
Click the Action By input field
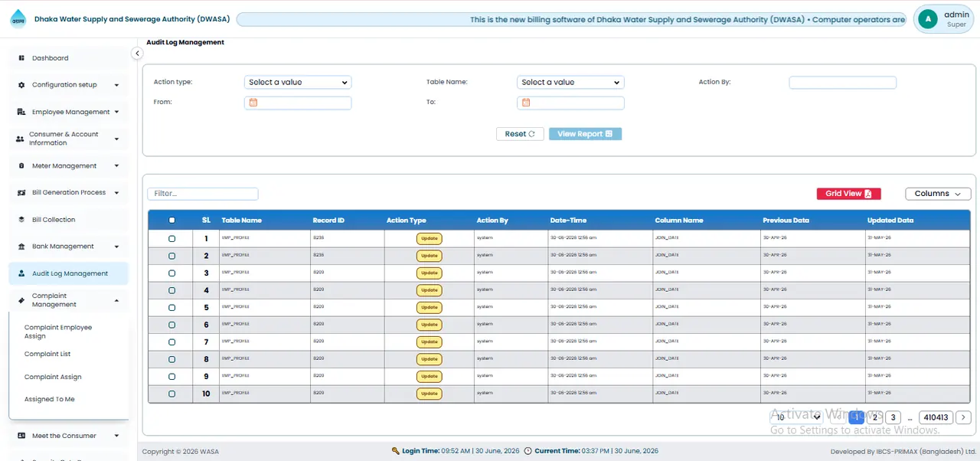pyautogui.click(x=843, y=82)
